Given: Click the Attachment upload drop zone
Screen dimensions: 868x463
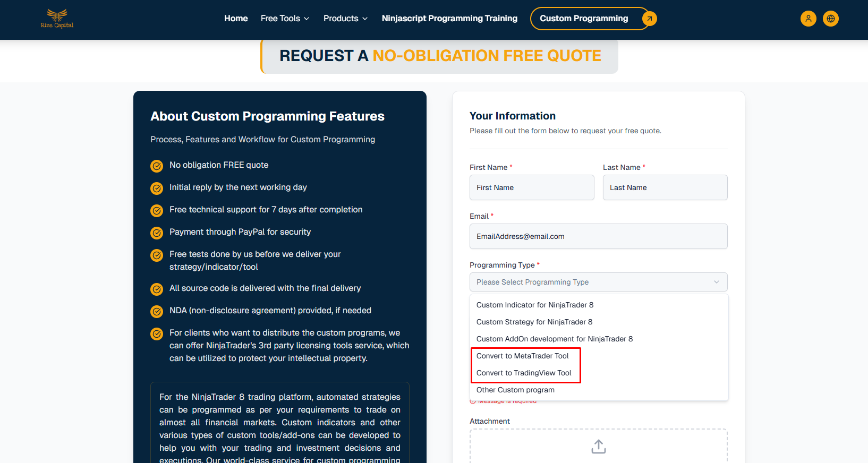Looking at the screenshot, I should 599,446.
